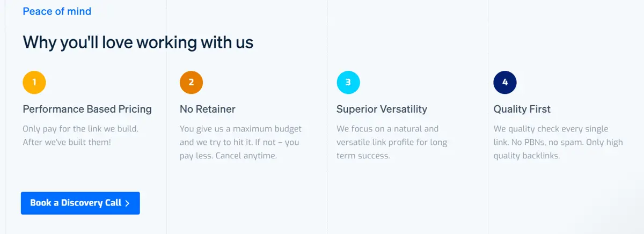Click the cyan number 3 circle icon

(348, 82)
